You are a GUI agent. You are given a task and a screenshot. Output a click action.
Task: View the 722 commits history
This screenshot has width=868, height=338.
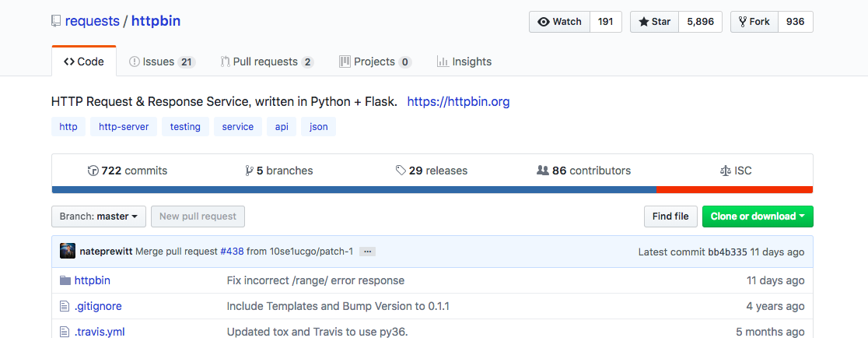[x=128, y=171]
